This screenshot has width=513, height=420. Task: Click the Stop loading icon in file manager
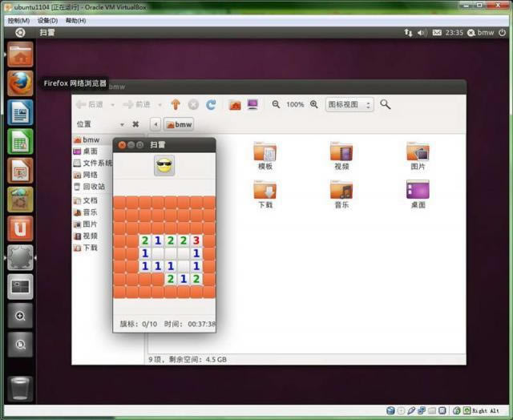pyautogui.click(x=193, y=105)
